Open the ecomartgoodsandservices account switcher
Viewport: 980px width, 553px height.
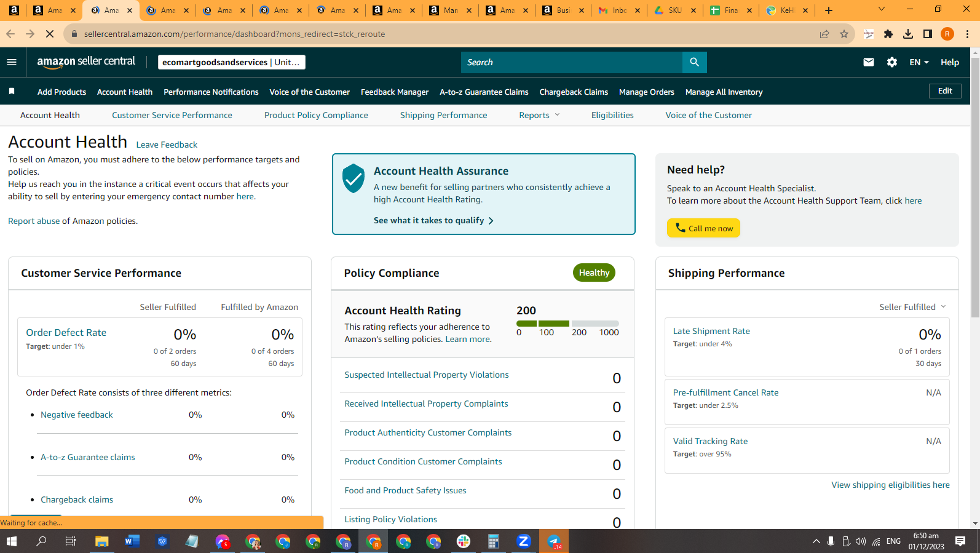click(231, 62)
